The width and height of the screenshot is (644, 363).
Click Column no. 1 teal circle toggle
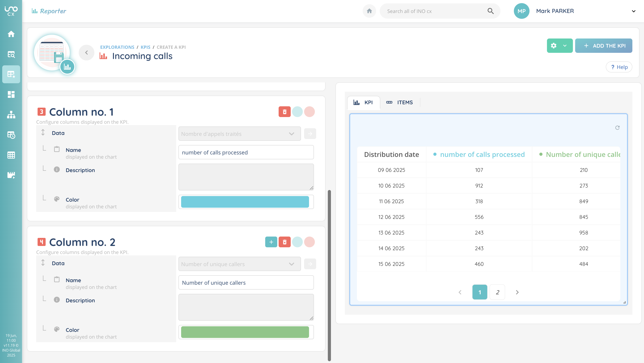pos(297,112)
